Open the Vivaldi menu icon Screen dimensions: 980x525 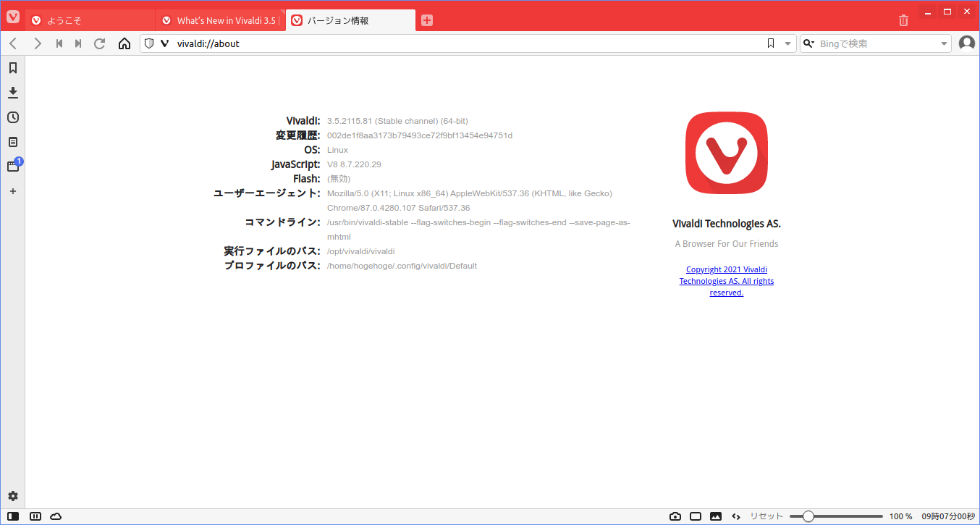coord(13,17)
